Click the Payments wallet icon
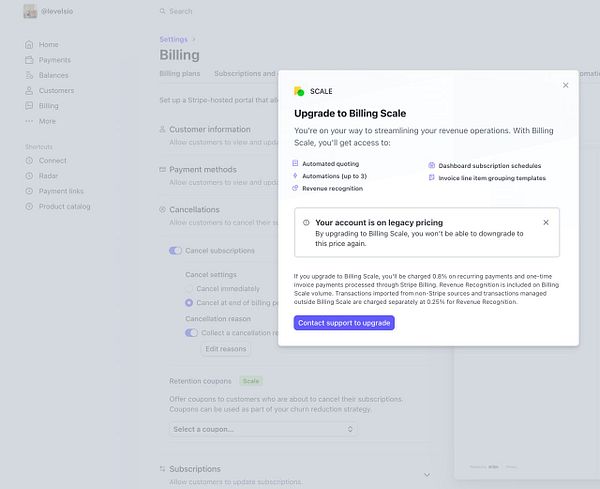The height and width of the screenshot is (489, 600). click(x=29, y=60)
